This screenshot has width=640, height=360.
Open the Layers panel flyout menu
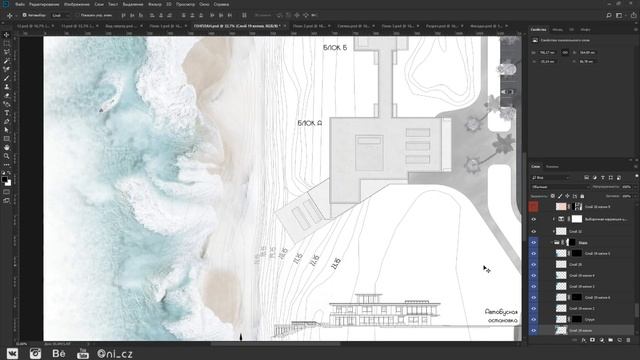(636, 167)
